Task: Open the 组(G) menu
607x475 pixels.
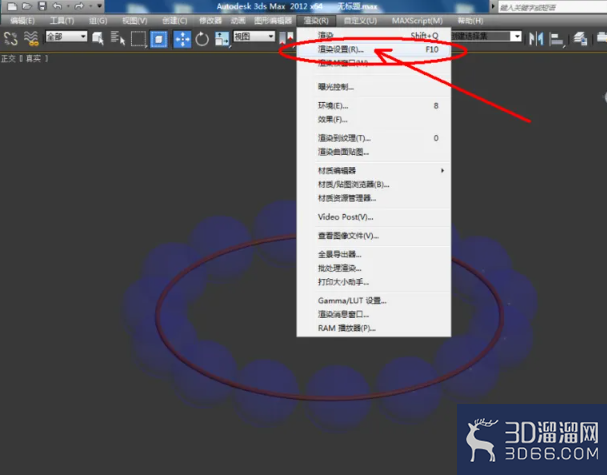Action: [98, 21]
